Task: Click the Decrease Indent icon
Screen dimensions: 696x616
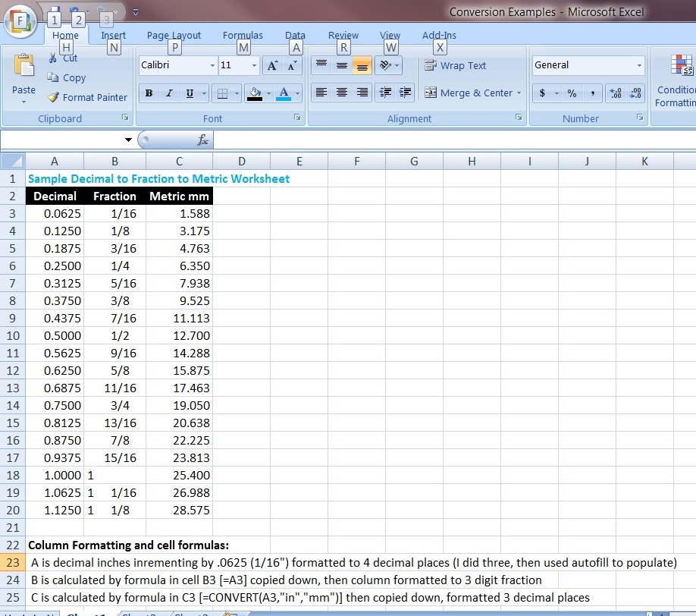Action: [x=385, y=93]
